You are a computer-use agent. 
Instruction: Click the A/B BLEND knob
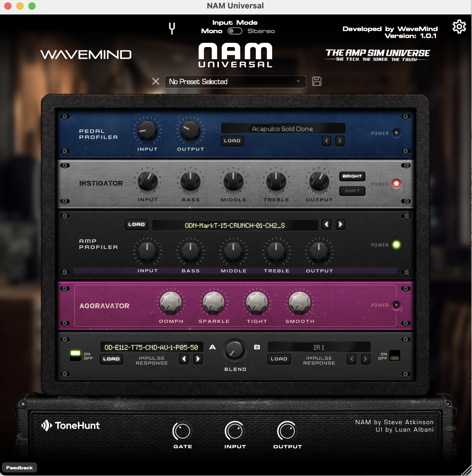235,350
